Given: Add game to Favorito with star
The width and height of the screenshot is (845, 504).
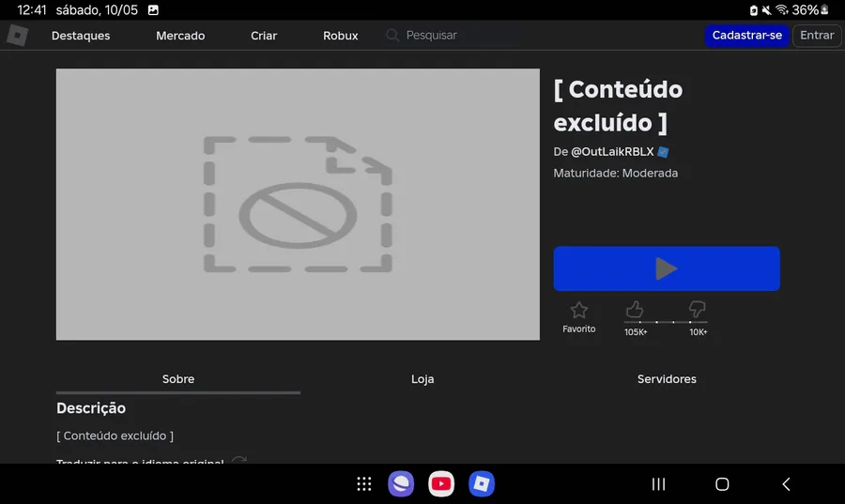Looking at the screenshot, I should click(578, 310).
